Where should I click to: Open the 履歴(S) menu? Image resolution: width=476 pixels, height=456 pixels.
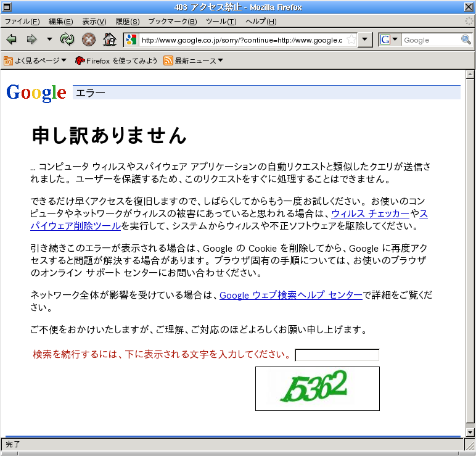128,21
